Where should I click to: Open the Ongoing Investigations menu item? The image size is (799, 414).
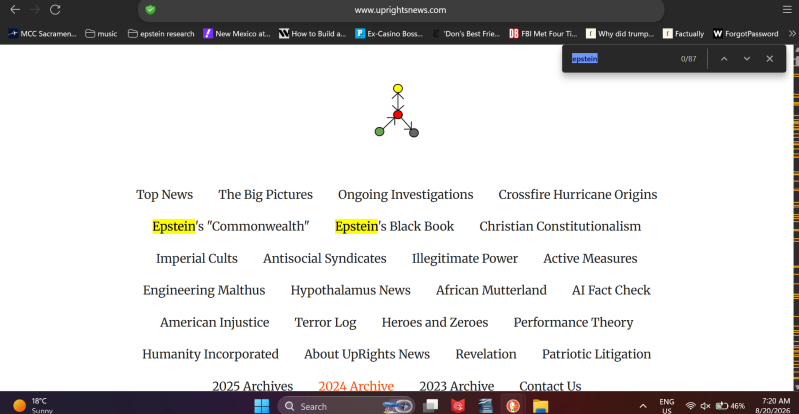[x=406, y=195]
